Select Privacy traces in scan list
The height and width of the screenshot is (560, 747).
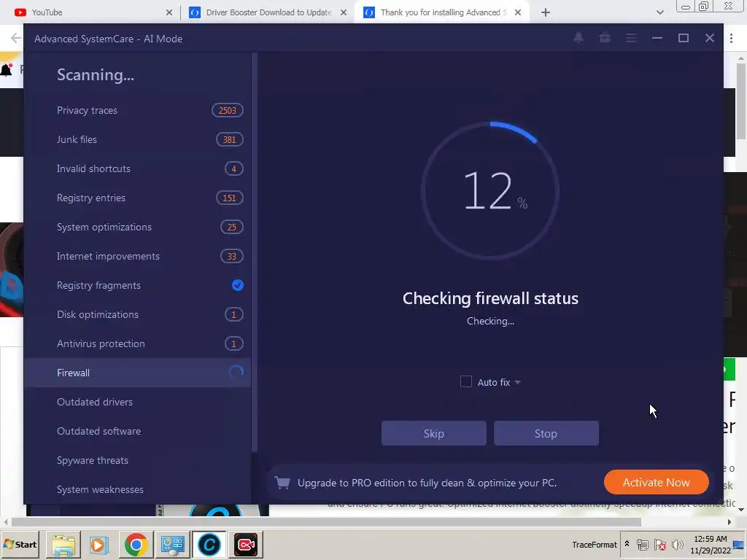click(137, 111)
